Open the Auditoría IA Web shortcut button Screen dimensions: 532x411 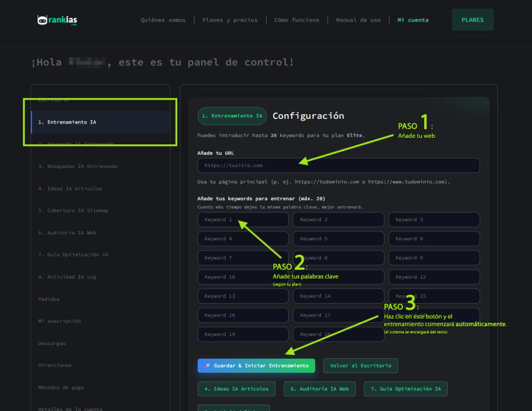tap(319, 389)
